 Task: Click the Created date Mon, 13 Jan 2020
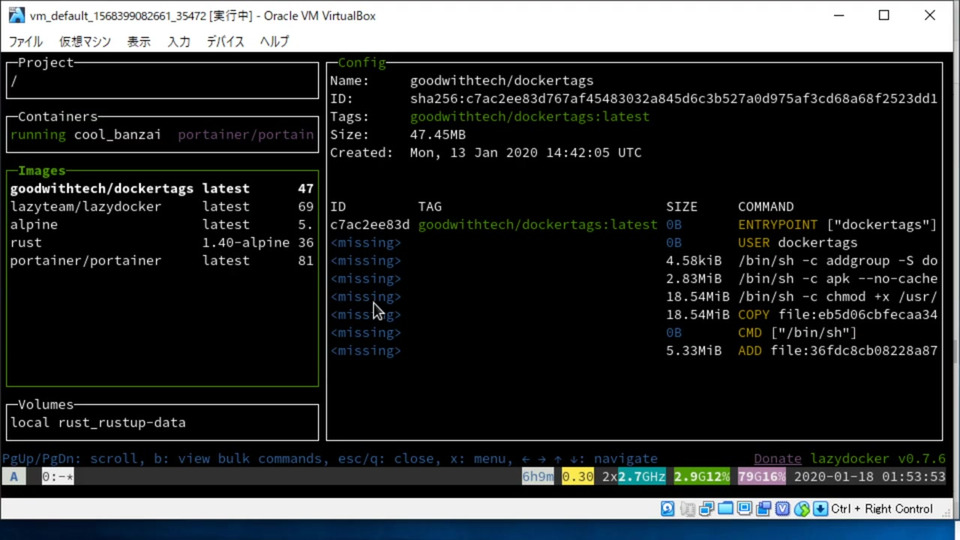click(x=525, y=152)
